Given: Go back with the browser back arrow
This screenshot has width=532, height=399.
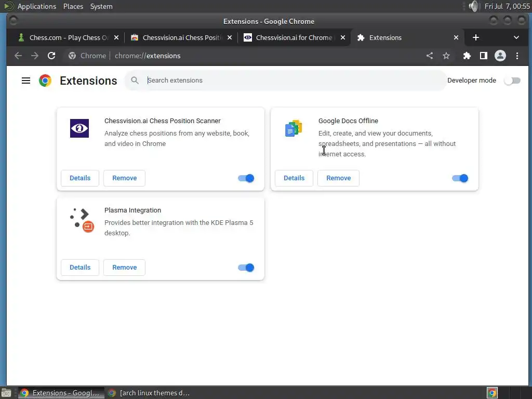Looking at the screenshot, I should tap(18, 56).
